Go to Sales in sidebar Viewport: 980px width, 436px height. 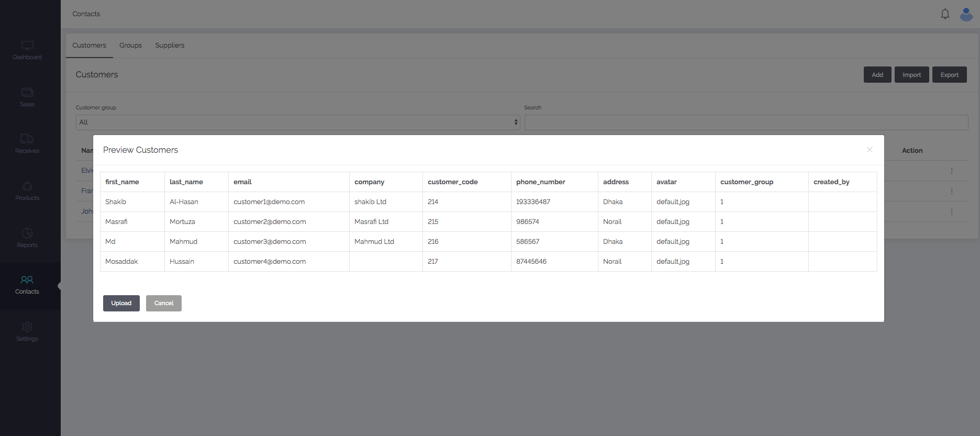(x=27, y=97)
